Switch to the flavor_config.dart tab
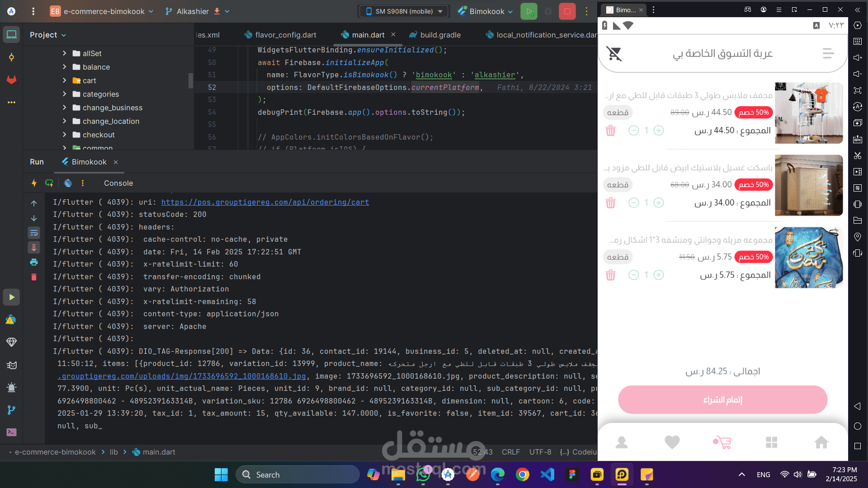Screen dimensions: 868x488 [x=285, y=35]
